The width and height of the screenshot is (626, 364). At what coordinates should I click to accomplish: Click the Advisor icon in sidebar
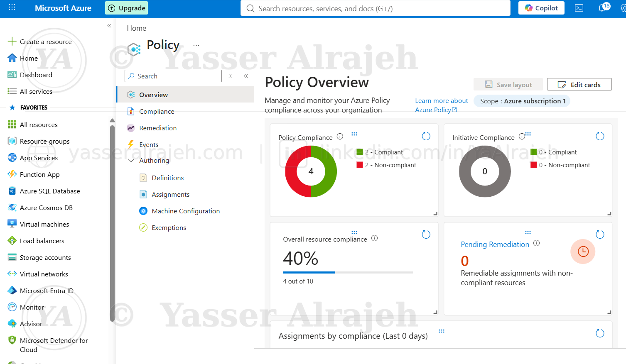tap(12, 324)
